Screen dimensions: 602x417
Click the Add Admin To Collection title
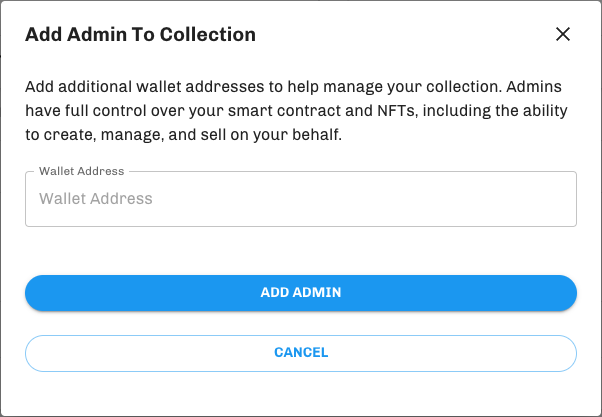[x=141, y=35]
